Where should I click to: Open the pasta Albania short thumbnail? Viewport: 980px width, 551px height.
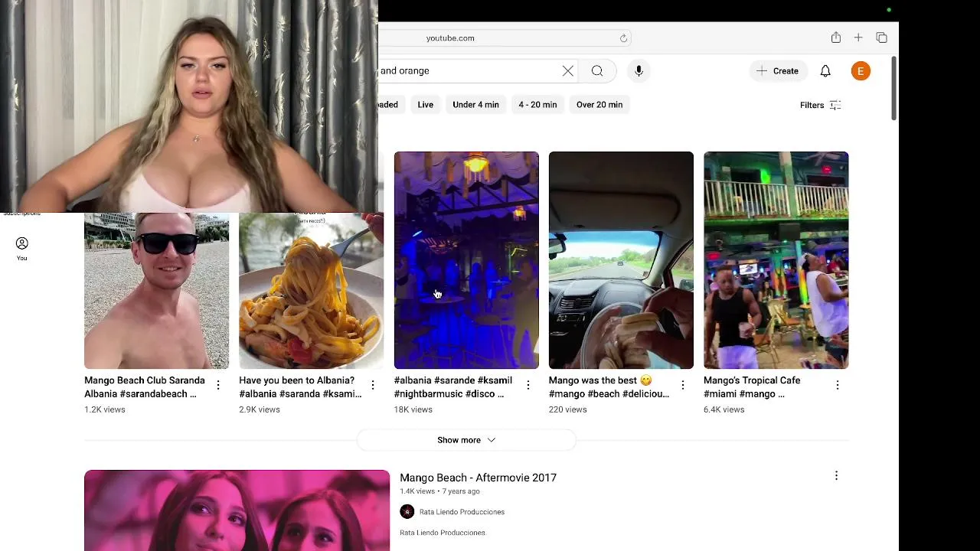click(311, 292)
